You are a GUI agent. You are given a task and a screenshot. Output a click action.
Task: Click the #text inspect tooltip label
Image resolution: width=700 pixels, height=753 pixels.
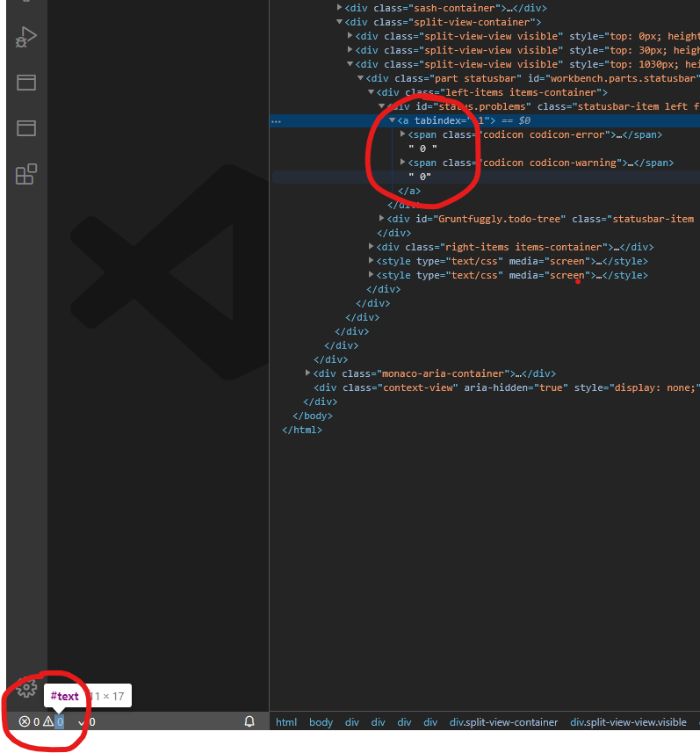[x=64, y=696]
